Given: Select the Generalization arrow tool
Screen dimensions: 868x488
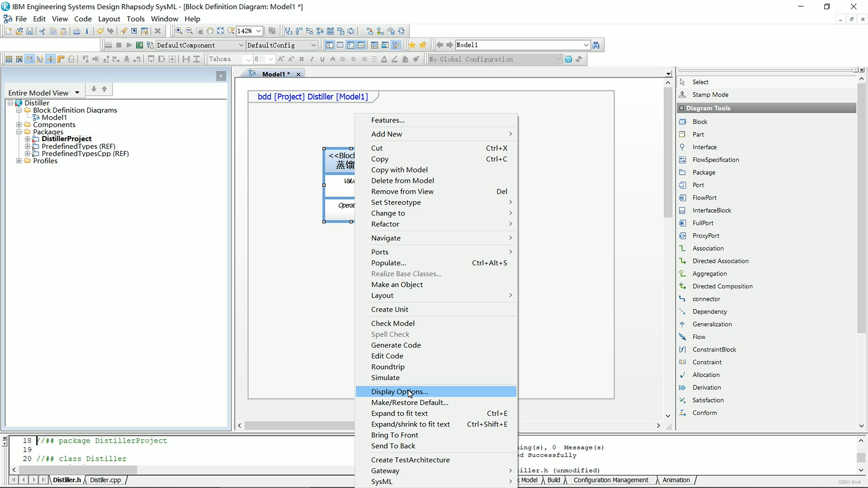Looking at the screenshot, I should (712, 324).
